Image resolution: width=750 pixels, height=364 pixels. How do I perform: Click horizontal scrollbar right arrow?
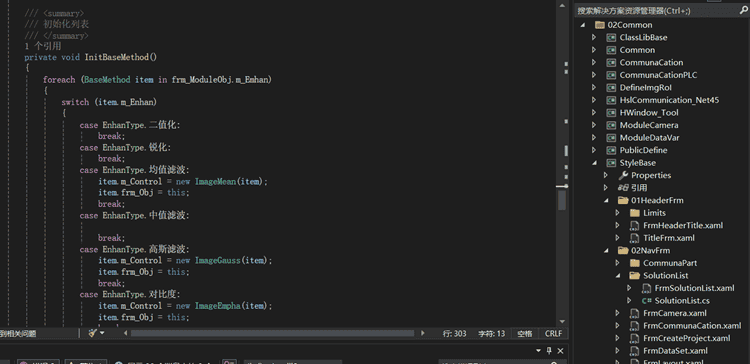coord(422,333)
